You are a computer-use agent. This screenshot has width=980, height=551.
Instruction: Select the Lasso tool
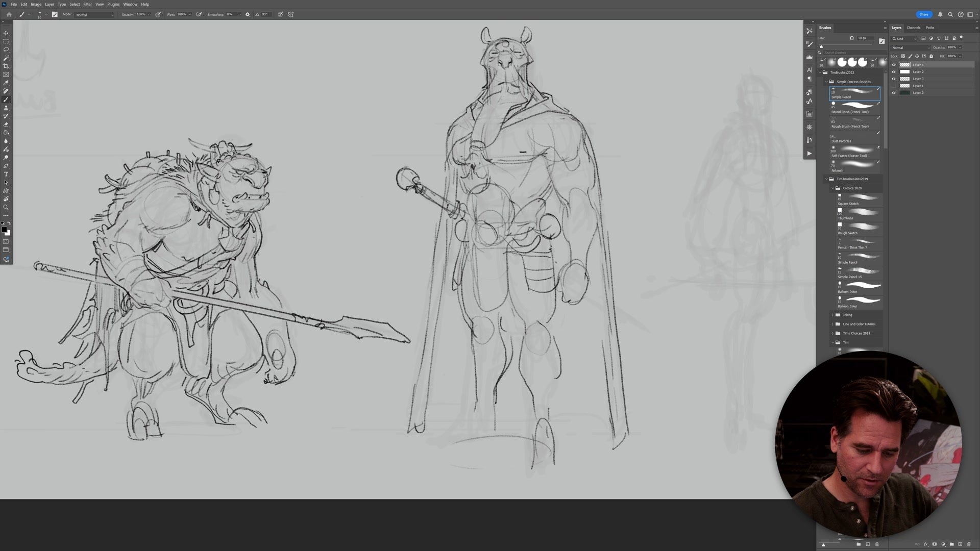pos(6,49)
